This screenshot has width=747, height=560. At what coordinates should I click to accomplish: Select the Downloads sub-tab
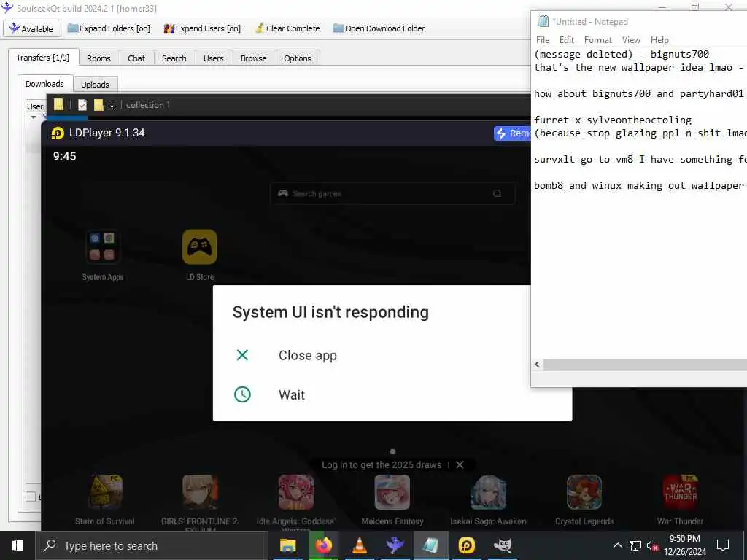(x=44, y=84)
